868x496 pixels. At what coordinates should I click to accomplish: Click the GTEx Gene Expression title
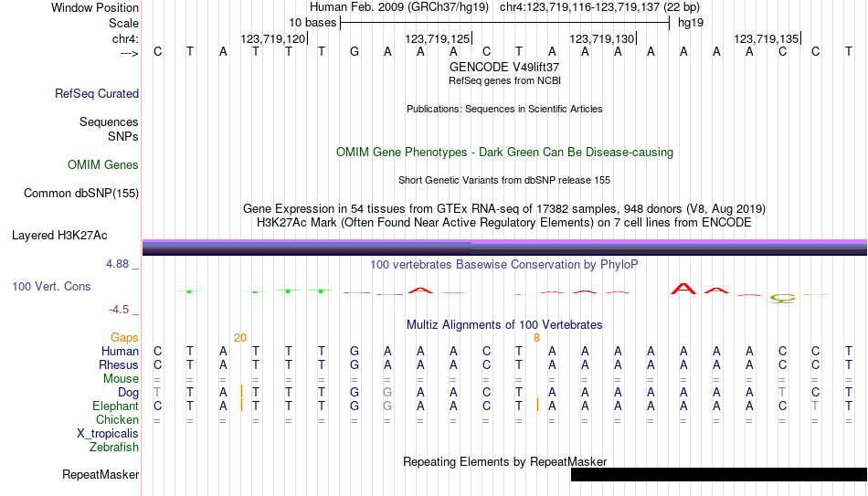pos(504,208)
